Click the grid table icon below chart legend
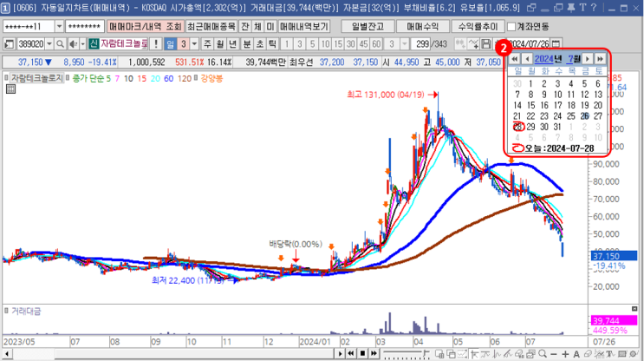Image resolution: width=644 pixels, height=361 pixels. 10,89
